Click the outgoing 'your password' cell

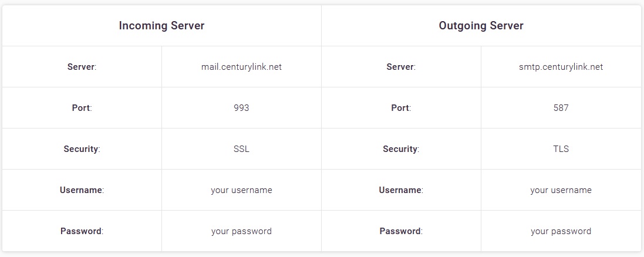pyautogui.click(x=561, y=231)
